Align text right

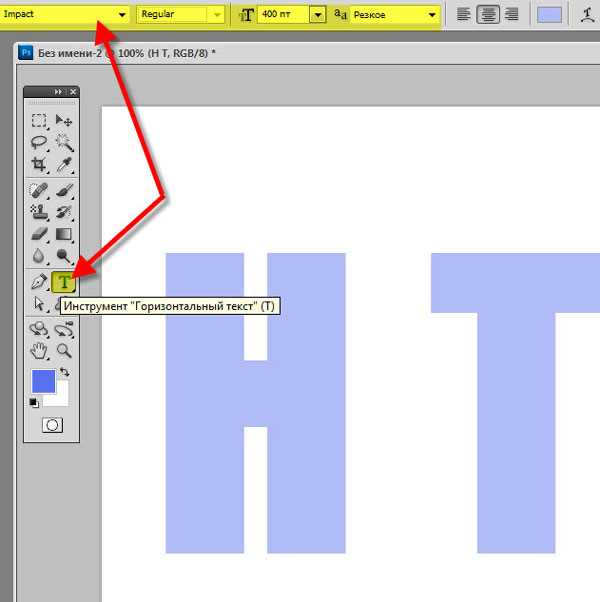pos(511,15)
